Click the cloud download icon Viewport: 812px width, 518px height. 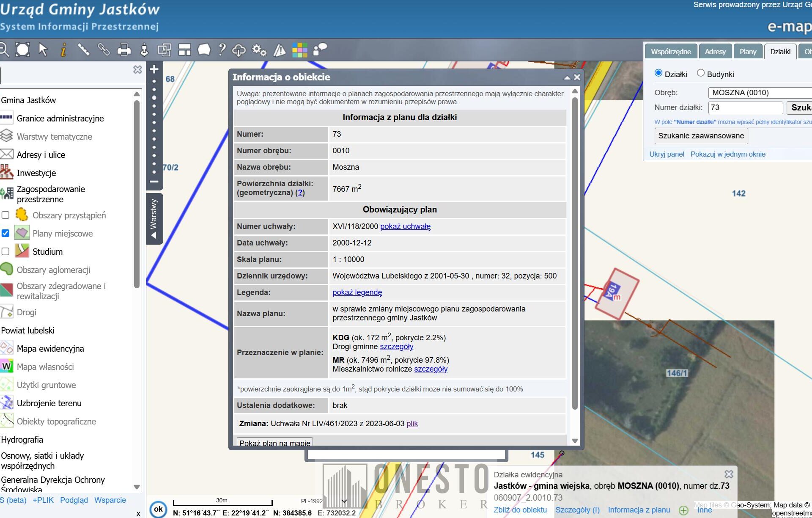coord(239,50)
